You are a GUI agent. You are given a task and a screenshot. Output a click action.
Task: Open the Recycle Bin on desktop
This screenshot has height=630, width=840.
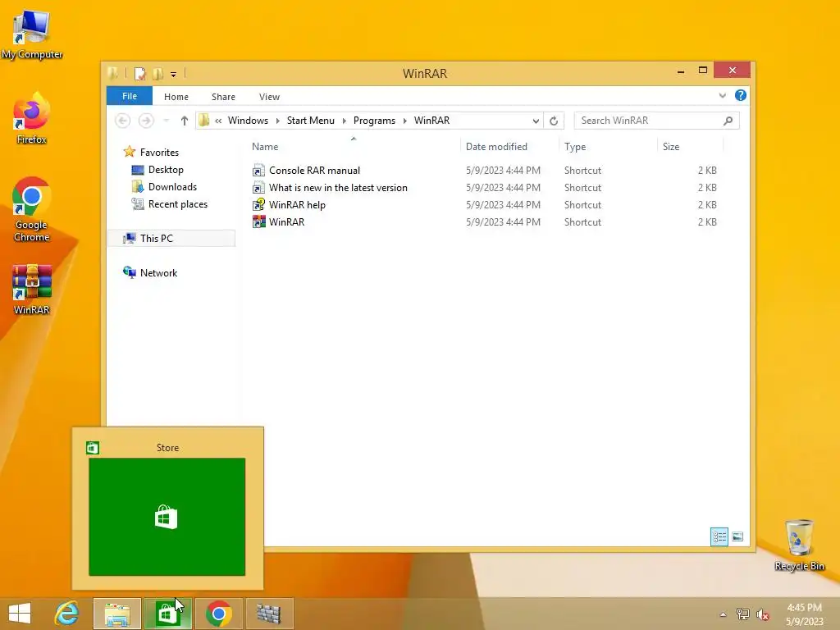pyautogui.click(x=799, y=545)
